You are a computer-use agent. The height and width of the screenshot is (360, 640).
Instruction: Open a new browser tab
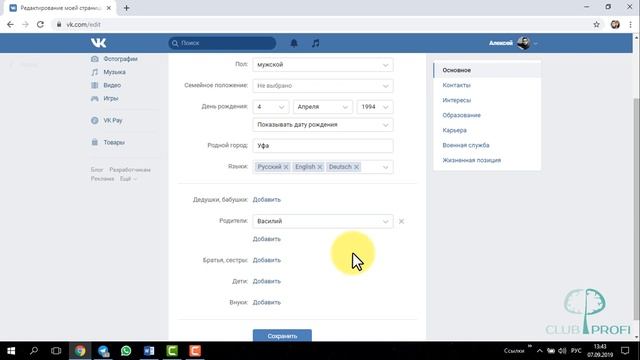tap(127, 8)
